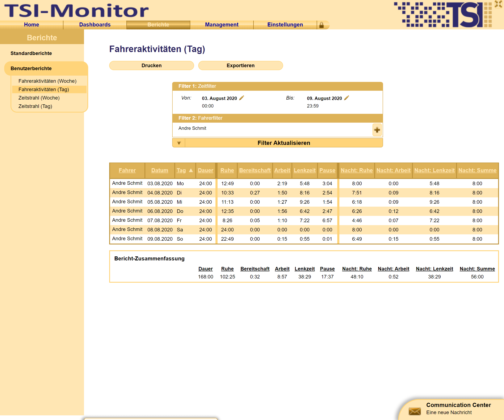Click the 03. August 2020 start date

pyautogui.click(x=219, y=98)
